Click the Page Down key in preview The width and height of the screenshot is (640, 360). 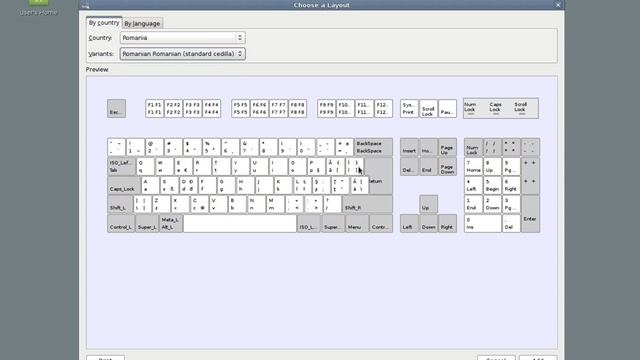[447, 167]
